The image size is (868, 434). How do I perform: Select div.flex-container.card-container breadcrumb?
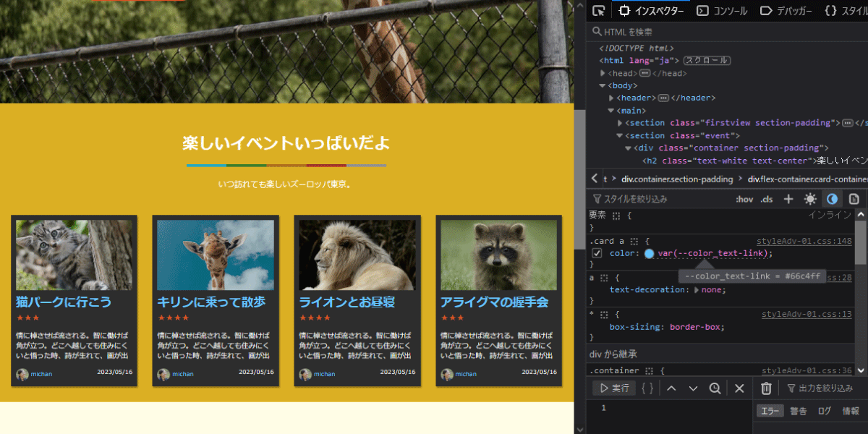click(807, 179)
